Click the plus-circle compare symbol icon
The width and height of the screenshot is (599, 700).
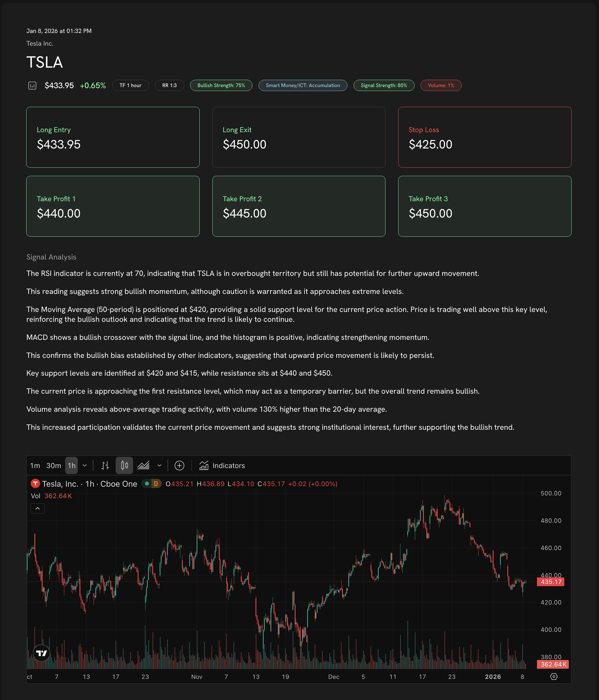click(x=179, y=466)
